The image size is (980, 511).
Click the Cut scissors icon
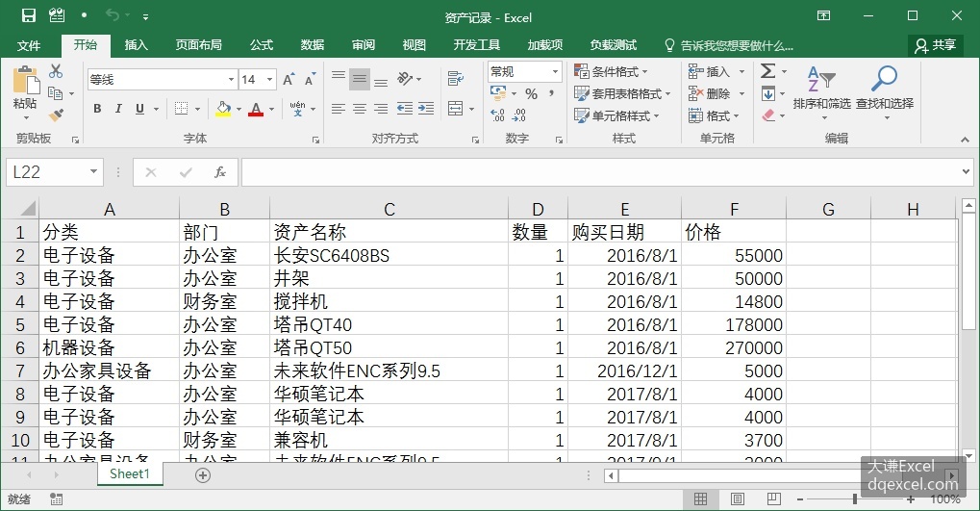pos(56,70)
